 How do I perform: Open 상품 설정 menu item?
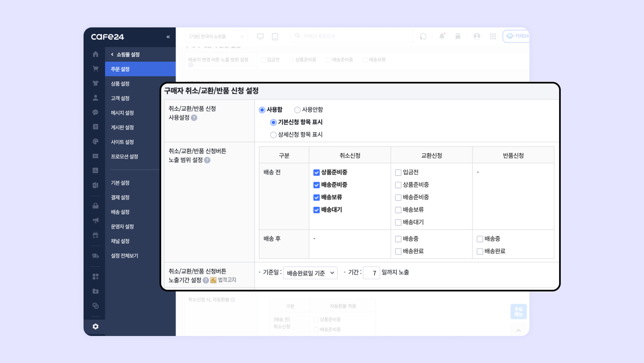tap(120, 84)
